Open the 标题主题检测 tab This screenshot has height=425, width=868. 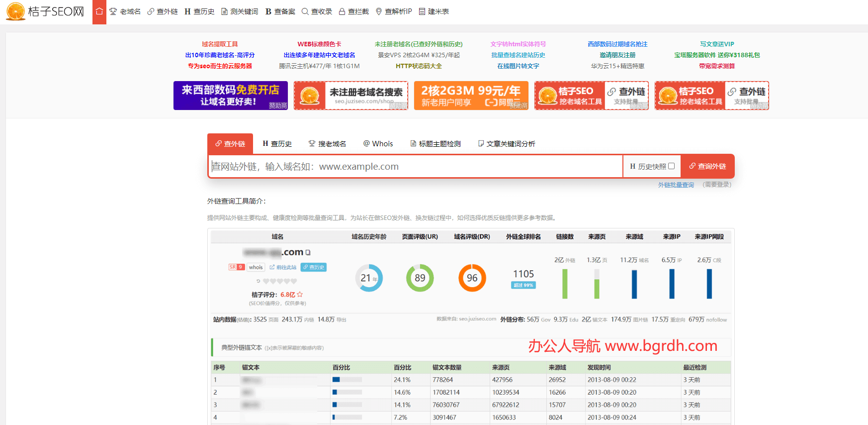[x=435, y=144]
